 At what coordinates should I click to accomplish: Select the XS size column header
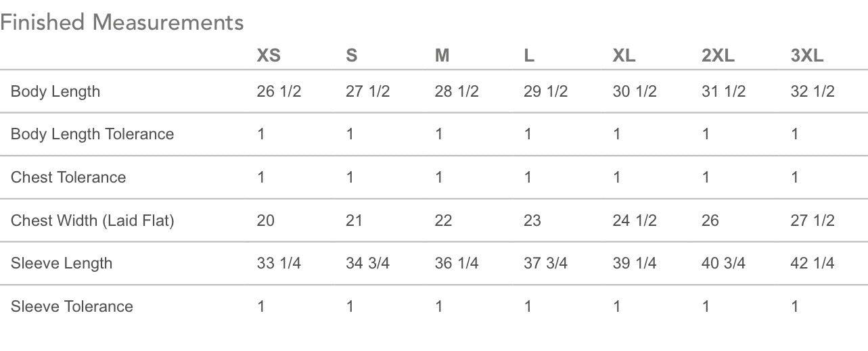tap(269, 55)
